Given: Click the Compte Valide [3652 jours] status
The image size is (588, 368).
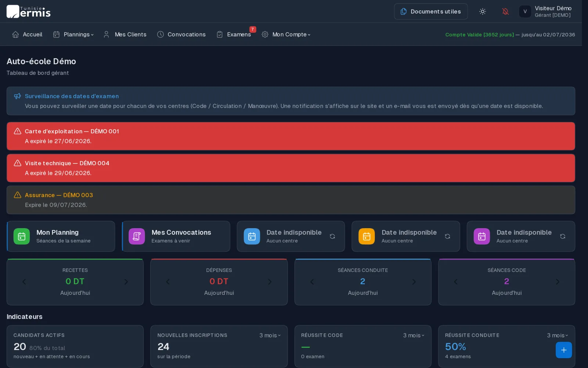Looking at the screenshot, I should tap(480, 35).
